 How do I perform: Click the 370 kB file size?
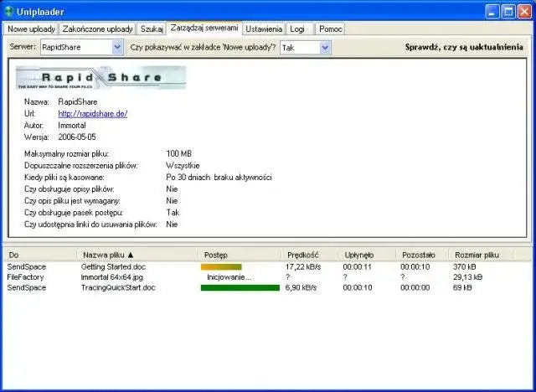[465, 267]
